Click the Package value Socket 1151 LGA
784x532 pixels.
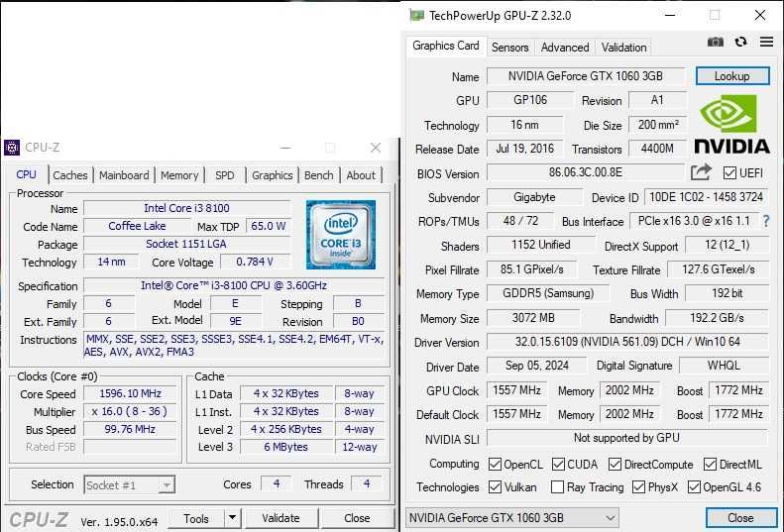pyautogui.click(x=186, y=244)
